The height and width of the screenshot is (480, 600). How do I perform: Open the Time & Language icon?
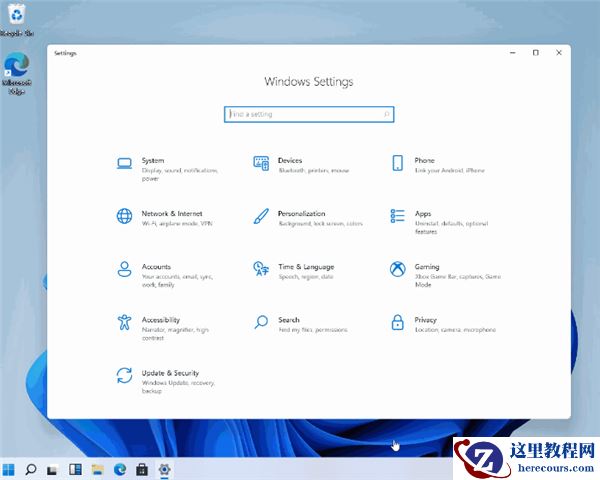click(261, 269)
